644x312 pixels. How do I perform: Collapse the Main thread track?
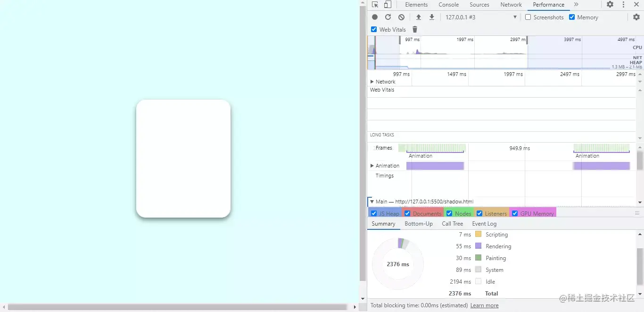pos(372,202)
